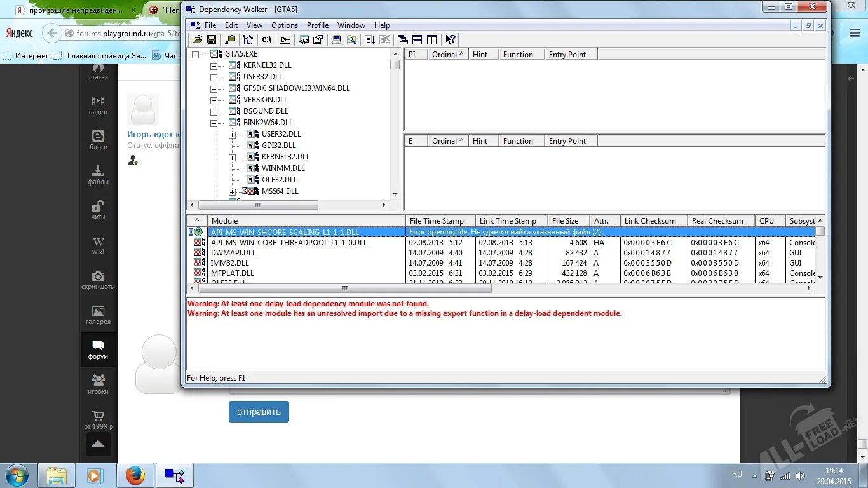Image resolution: width=868 pixels, height=488 pixels.
Task: Select IMM32.DLL in the module list
Action: pos(501,263)
